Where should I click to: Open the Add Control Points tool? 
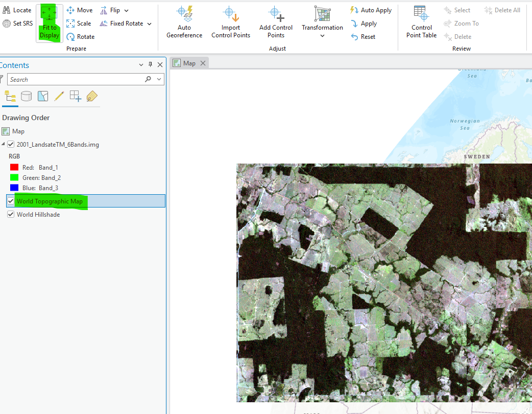click(276, 22)
